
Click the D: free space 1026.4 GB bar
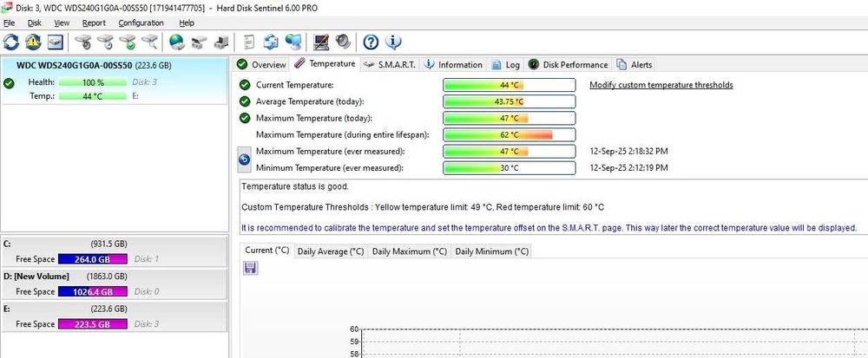point(93,292)
